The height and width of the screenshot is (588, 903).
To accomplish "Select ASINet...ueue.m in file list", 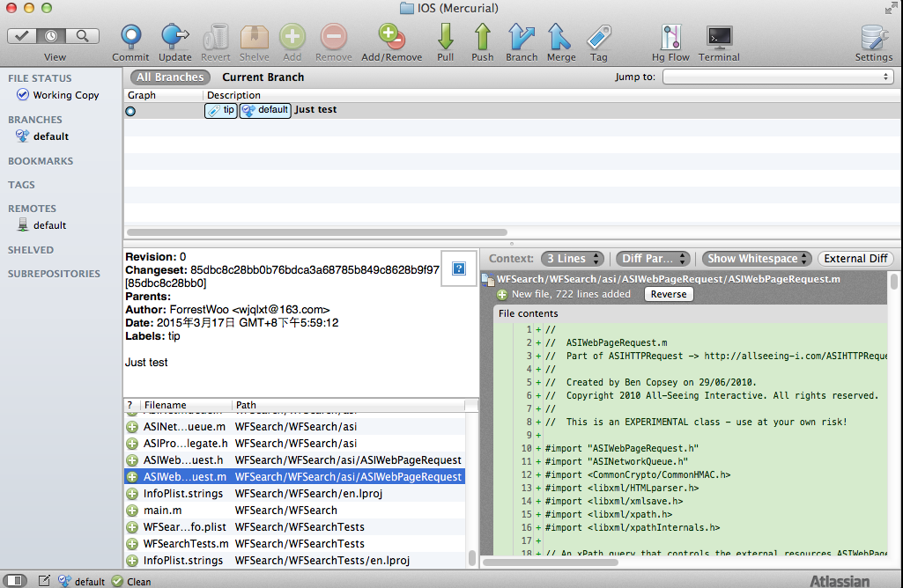I will pyautogui.click(x=294, y=427).
